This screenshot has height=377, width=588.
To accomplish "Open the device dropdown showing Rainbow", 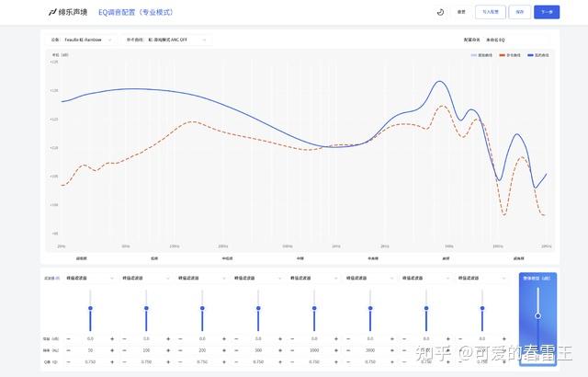I will click(82, 40).
